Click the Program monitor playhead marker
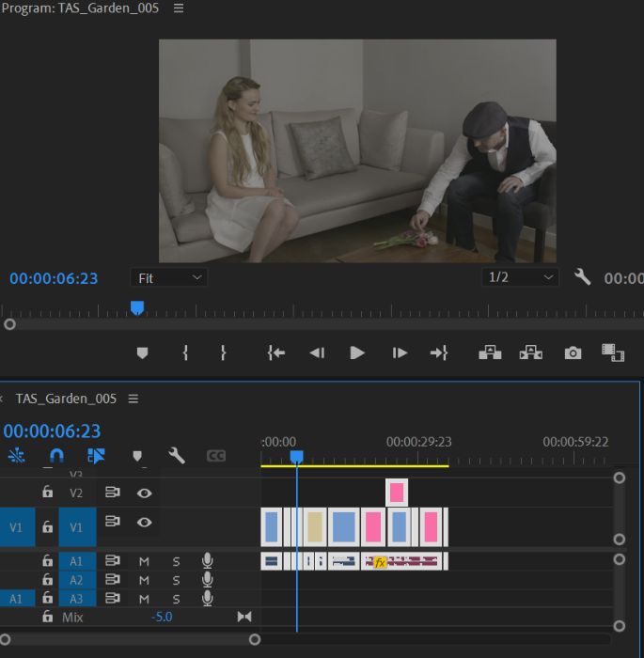644x658 pixels. 137,308
